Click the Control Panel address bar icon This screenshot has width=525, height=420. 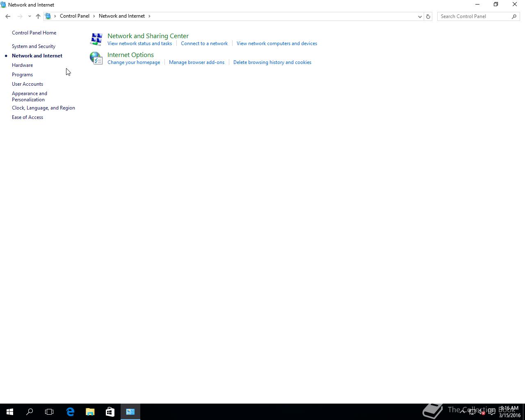pyautogui.click(x=48, y=16)
